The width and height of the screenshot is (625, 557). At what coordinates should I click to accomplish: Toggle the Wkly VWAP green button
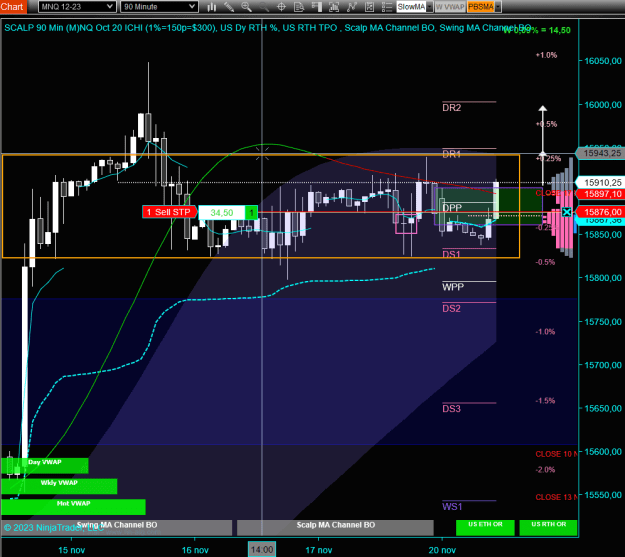(x=59, y=486)
